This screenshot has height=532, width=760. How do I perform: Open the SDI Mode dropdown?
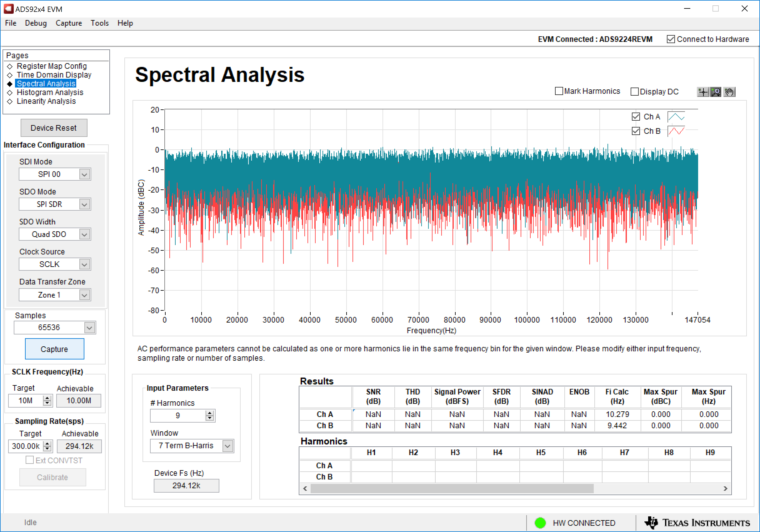tap(84, 174)
